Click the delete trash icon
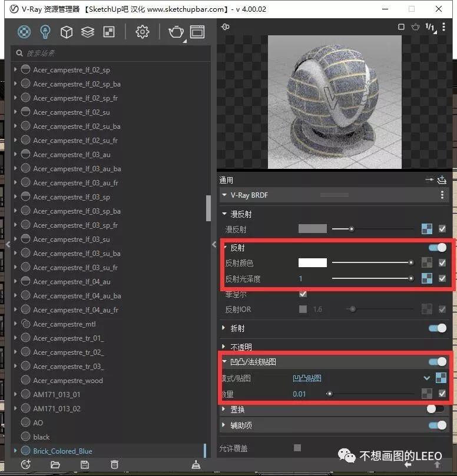Image resolution: width=457 pixels, height=476 pixels. click(x=114, y=464)
